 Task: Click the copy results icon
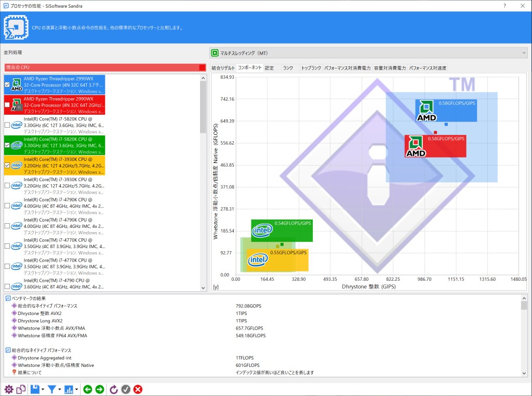[x=21, y=389]
